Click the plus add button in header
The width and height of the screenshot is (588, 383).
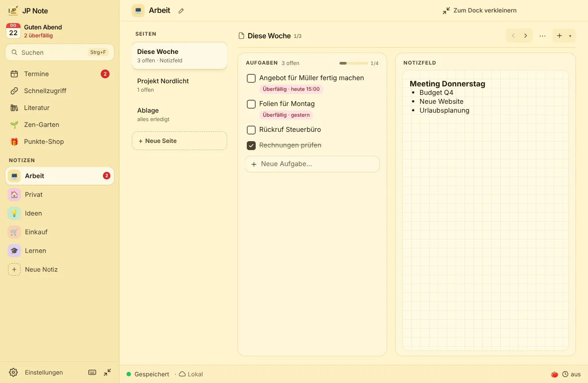[559, 36]
